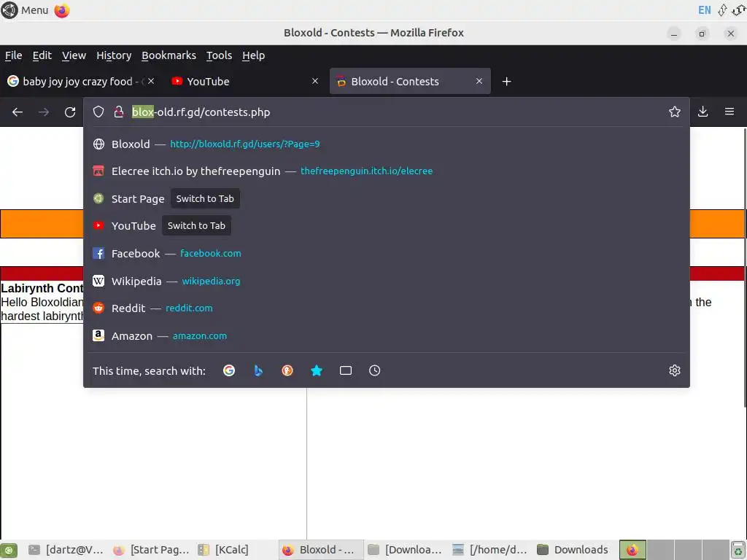The width and height of the screenshot is (747, 560).
Task: Open the Downloads folder taskbar entry
Action: (x=574, y=550)
